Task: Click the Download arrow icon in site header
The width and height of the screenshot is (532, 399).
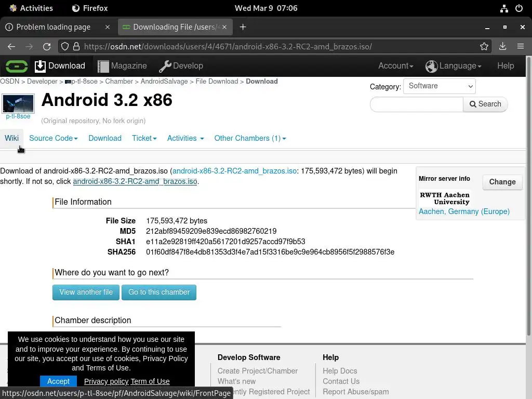Action: (x=40, y=66)
